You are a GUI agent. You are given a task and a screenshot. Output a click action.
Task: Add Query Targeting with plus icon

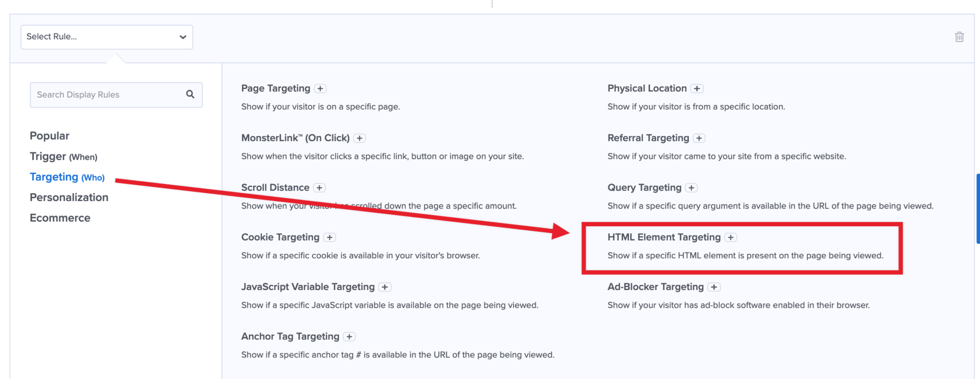(691, 188)
